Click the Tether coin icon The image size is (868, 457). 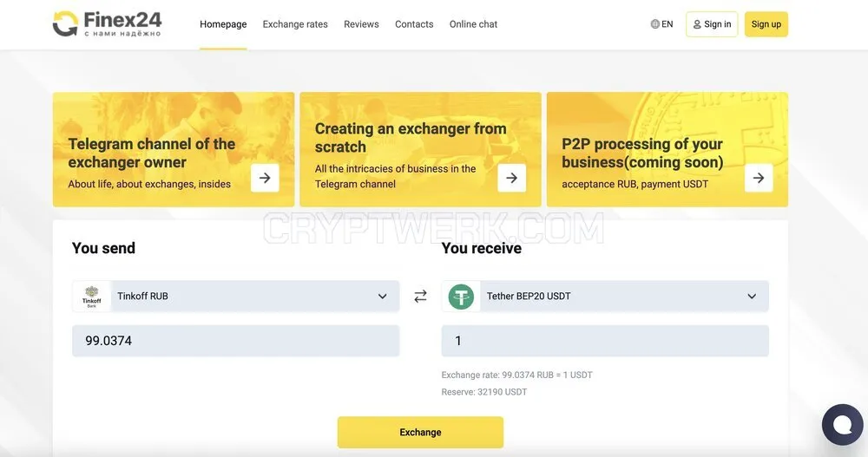pos(461,297)
